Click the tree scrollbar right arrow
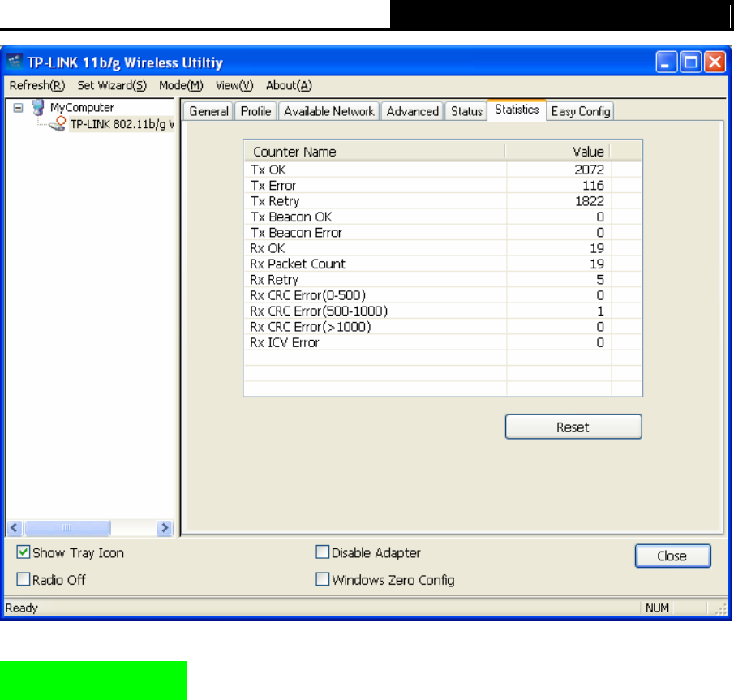This screenshot has width=734, height=700. (165, 528)
